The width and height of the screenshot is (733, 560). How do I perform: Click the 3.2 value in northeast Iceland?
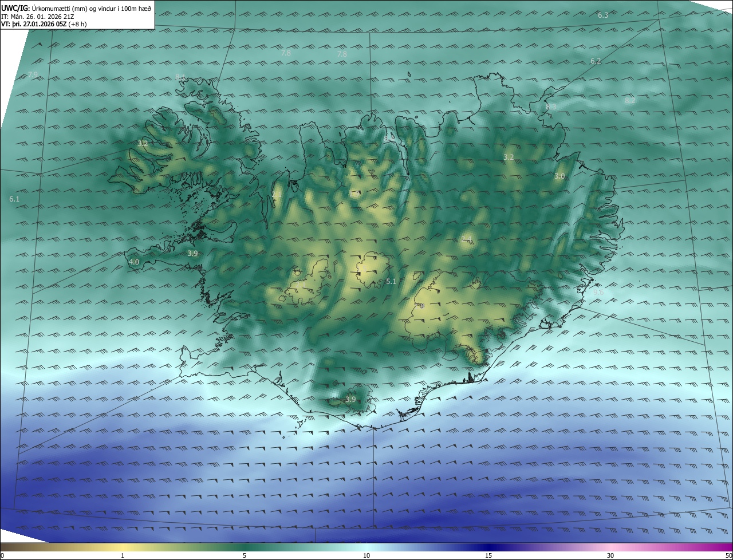pyautogui.click(x=509, y=157)
